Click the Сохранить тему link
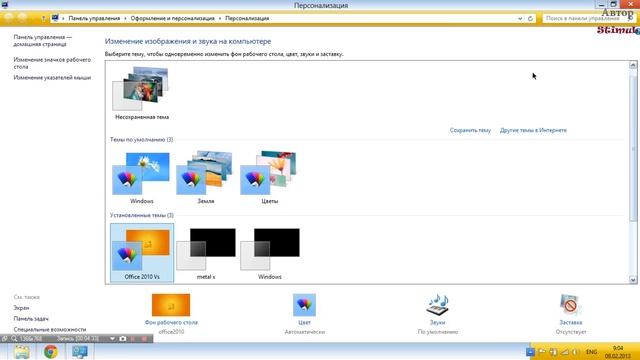Viewport: 640px width, 360px height. pos(470,130)
